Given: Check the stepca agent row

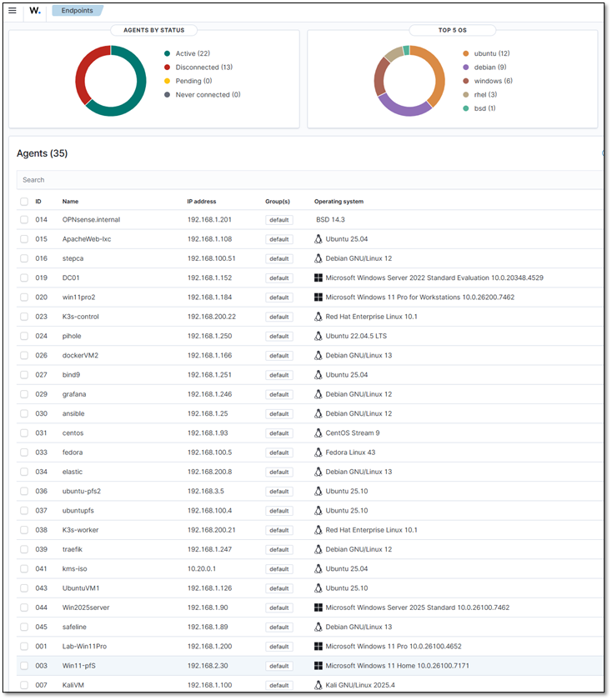Looking at the screenshot, I should click(24, 258).
